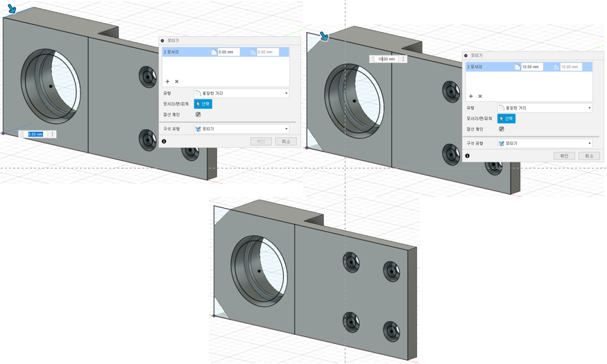Screen dimensions: 607x364
Task: Click '접선 체인' label in 0.00 mm dialog
Action: click(x=171, y=114)
